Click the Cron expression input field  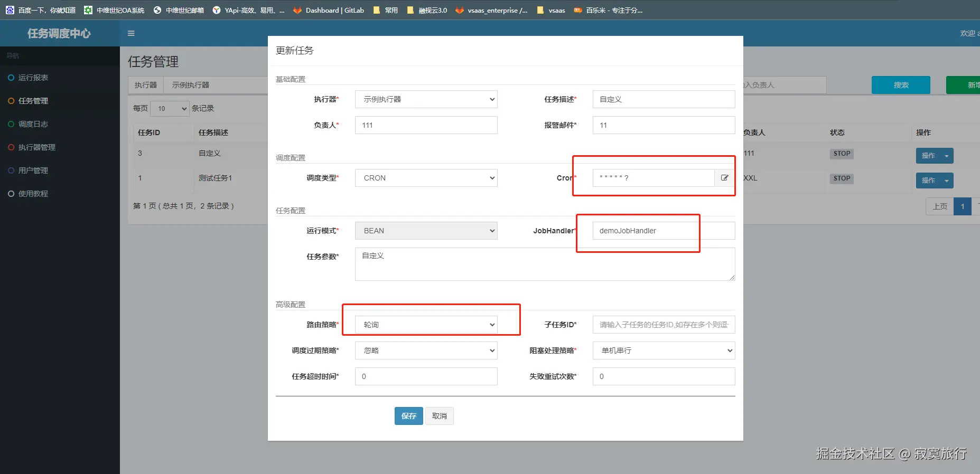[654, 178]
